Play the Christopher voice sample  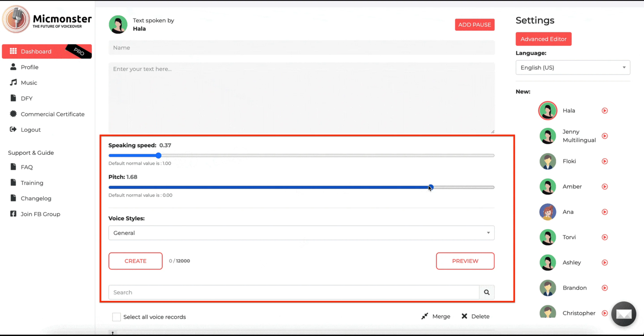[604, 313]
